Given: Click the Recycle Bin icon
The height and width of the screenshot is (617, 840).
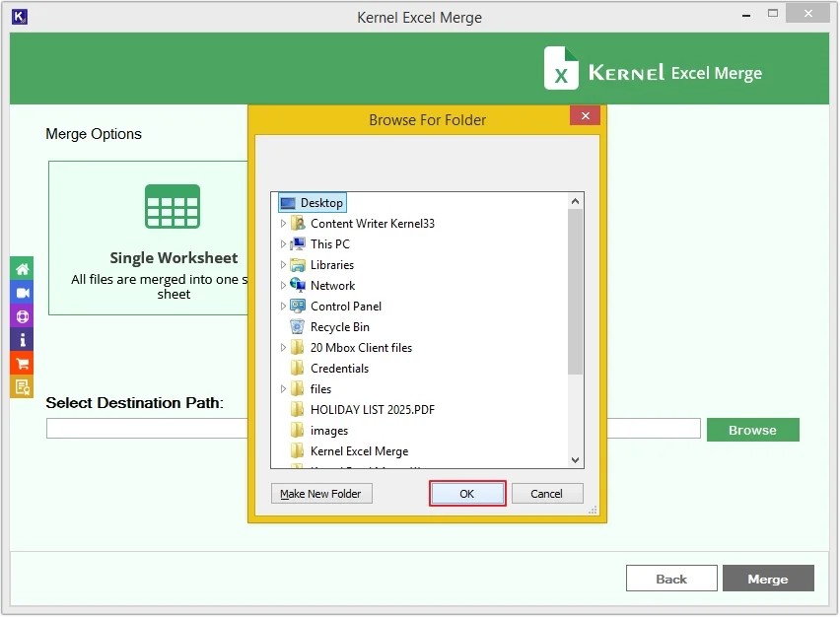Looking at the screenshot, I should [x=298, y=326].
